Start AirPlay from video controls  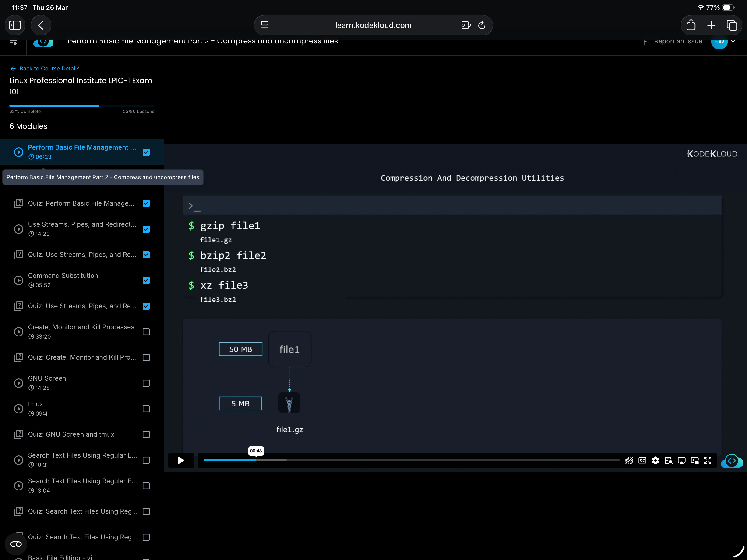pos(681,460)
